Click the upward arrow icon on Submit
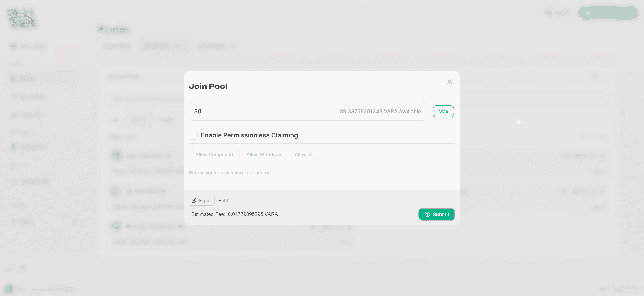Image resolution: width=644 pixels, height=296 pixels. 427,214
